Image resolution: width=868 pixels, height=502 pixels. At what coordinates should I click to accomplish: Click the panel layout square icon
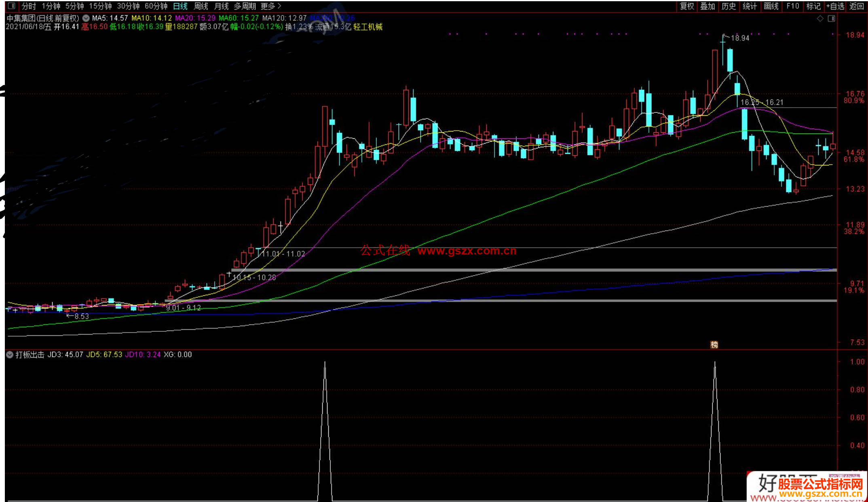[832, 19]
